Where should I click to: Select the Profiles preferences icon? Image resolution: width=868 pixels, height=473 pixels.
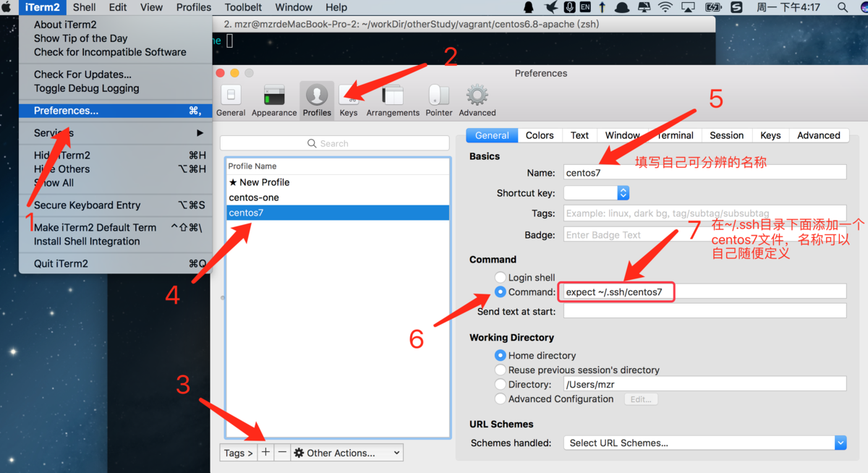(x=317, y=99)
